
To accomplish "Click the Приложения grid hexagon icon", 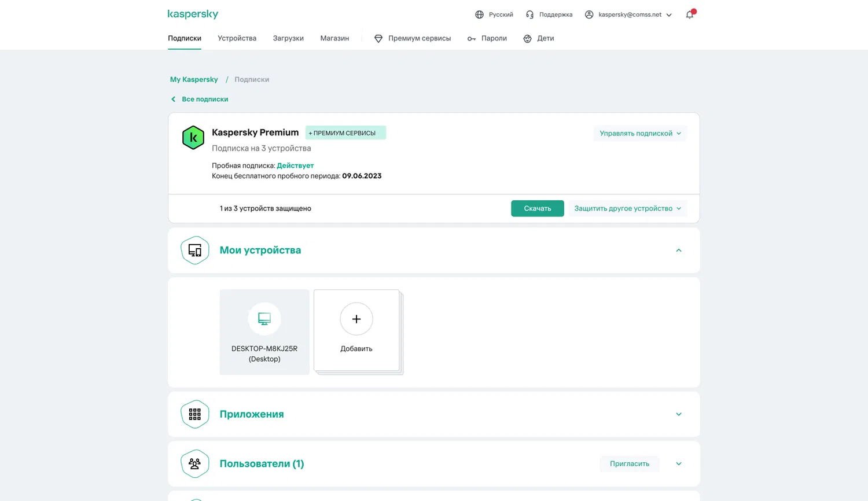I will point(195,414).
